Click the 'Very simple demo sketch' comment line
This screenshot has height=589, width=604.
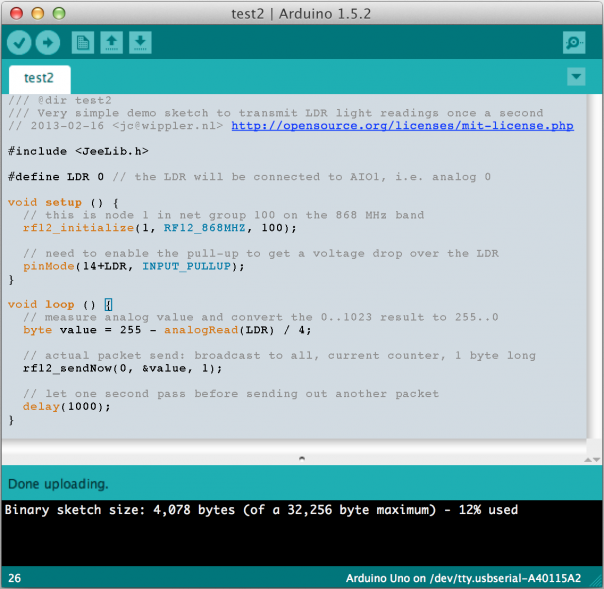(275, 113)
